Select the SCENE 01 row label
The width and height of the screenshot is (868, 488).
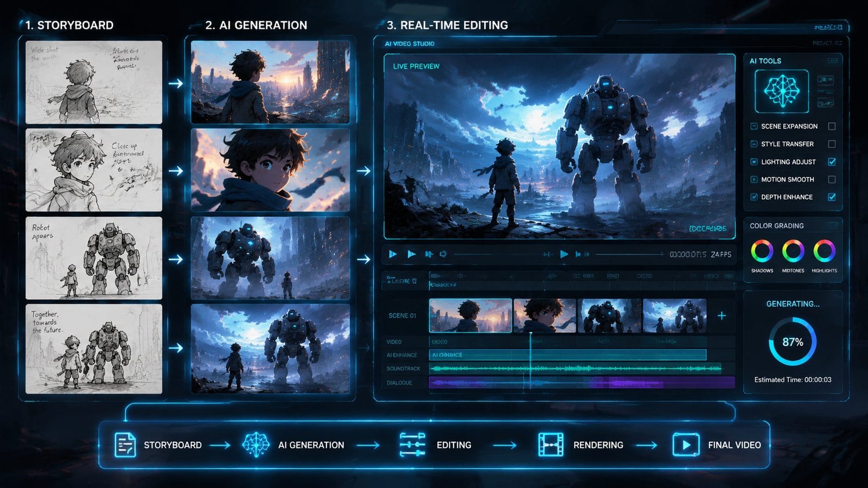pyautogui.click(x=403, y=316)
